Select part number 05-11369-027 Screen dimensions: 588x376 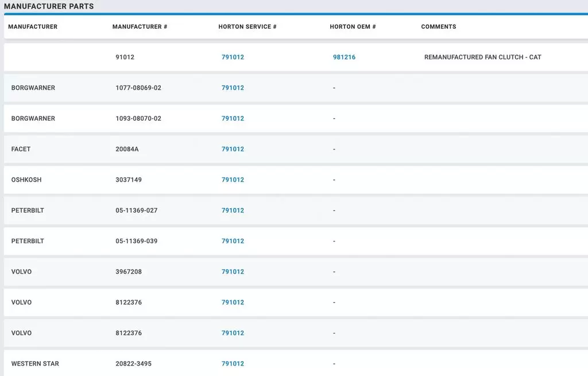[x=137, y=210]
